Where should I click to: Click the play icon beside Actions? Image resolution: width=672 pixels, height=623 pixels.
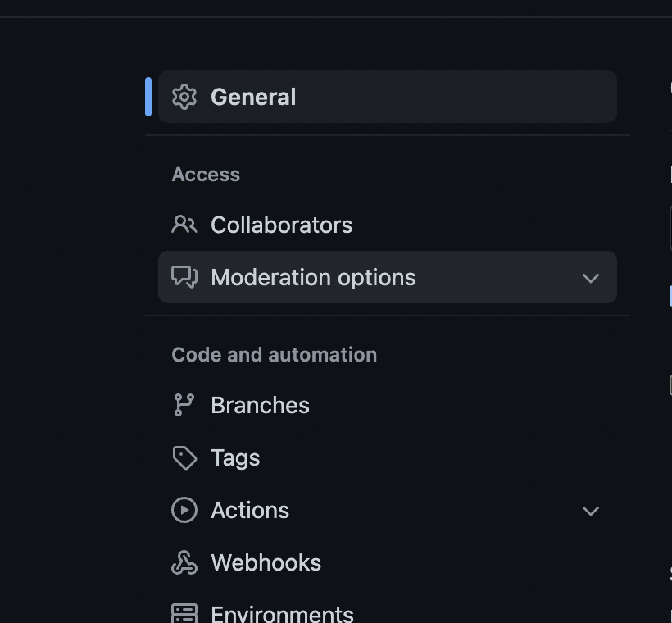(184, 510)
